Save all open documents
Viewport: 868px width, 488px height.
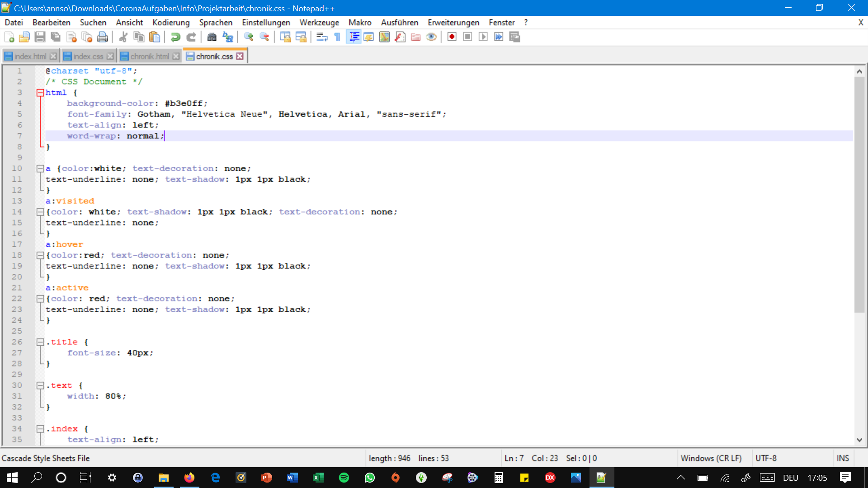pyautogui.click(x=56, y=37)
